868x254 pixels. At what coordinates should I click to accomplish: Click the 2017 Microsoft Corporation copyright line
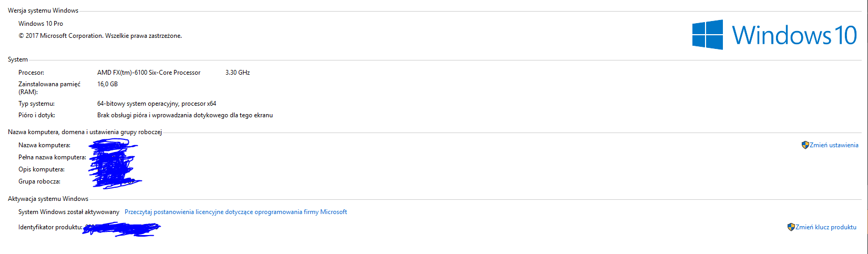click(x=100, y=36)
